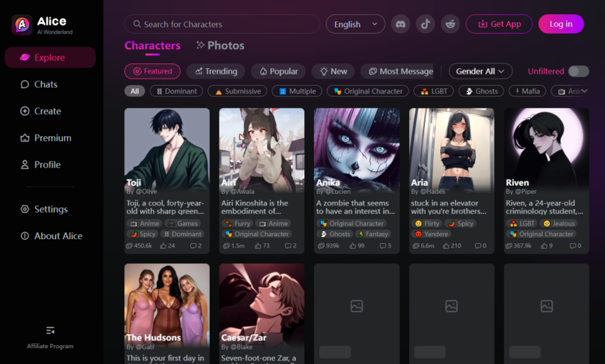Click the message count icon on Airi card
The width and height of the screenshot is (605, 364).
coord(226,245)
